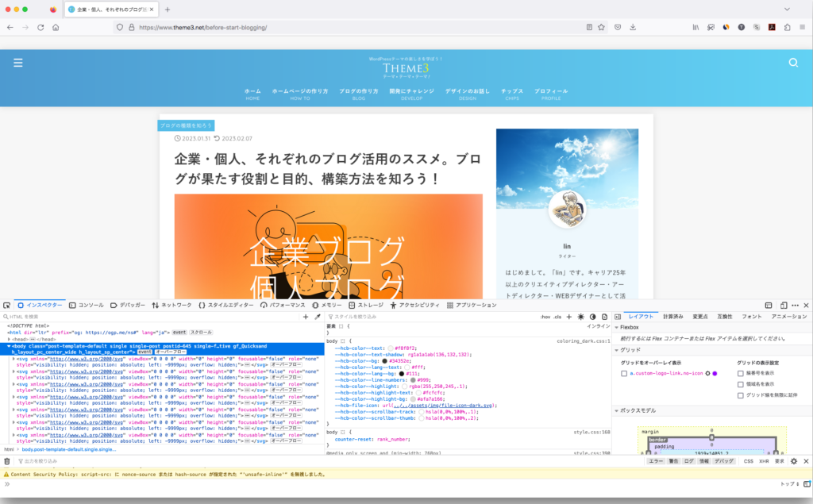Open DevTools customize options menu

click(796, 306)
